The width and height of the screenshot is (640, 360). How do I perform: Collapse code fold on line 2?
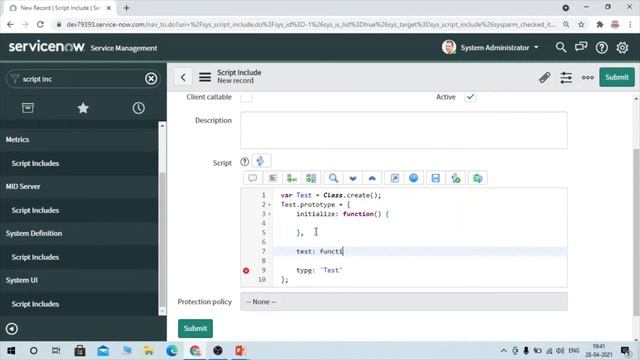(x=269, y=204)
